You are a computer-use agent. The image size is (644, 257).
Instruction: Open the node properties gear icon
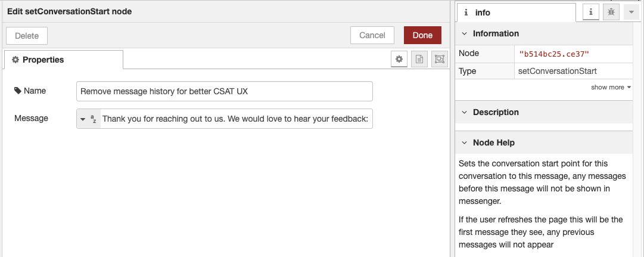coord(399,59)
